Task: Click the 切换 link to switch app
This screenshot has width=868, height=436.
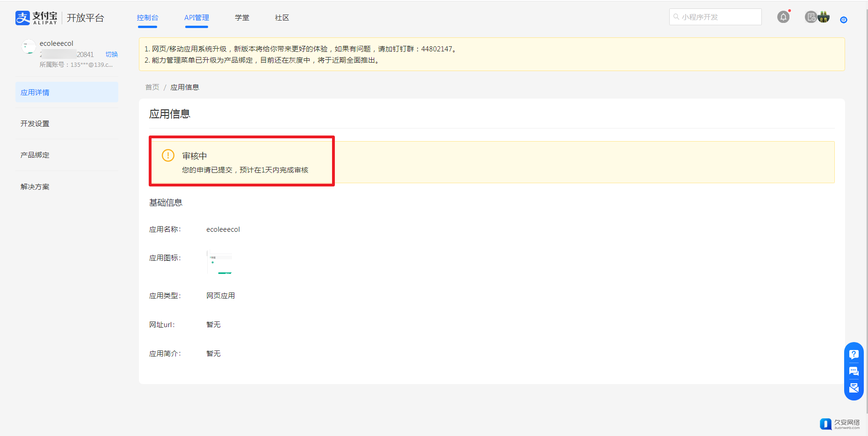Action: tap(112, 55)
